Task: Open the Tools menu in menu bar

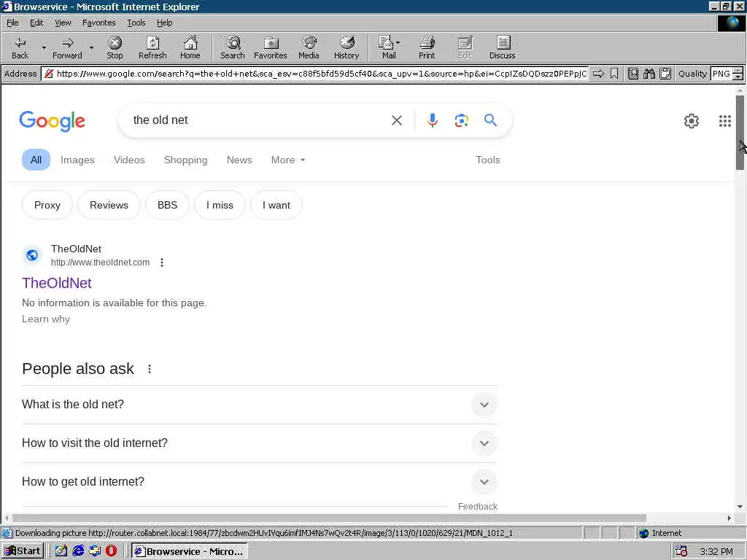Action: point(136,23)
